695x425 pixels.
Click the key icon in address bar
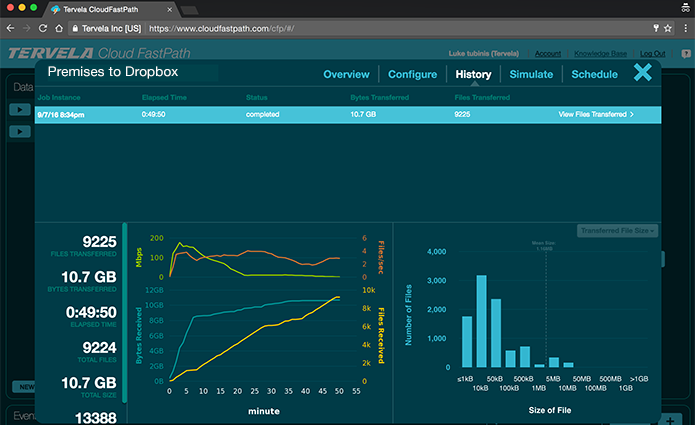[654, 28]
